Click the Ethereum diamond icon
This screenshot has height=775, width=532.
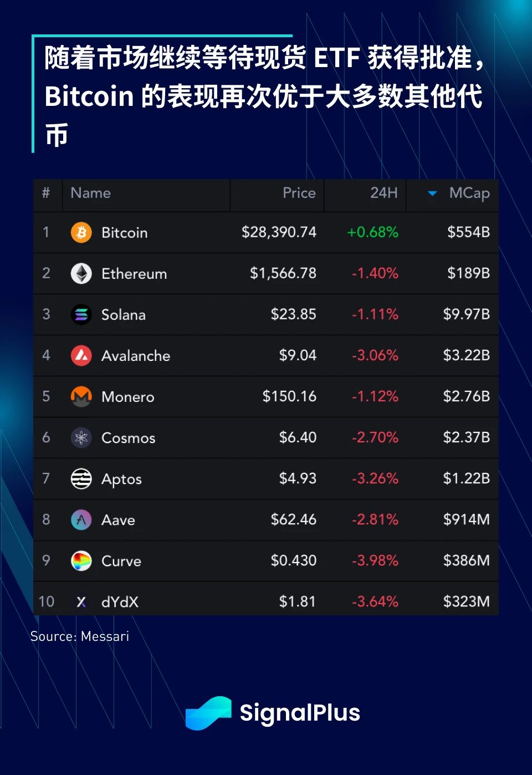click(x=81, y=273)
